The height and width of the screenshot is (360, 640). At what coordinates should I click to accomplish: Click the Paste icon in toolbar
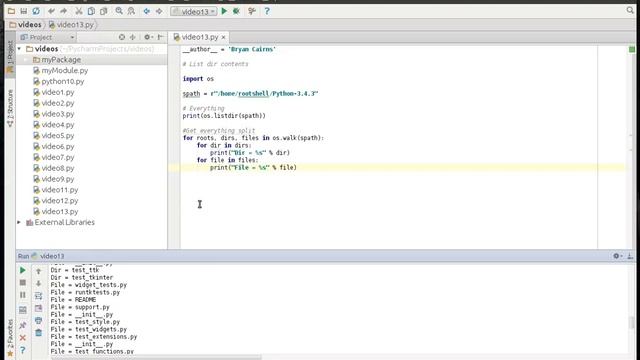[x=104, y=11]
